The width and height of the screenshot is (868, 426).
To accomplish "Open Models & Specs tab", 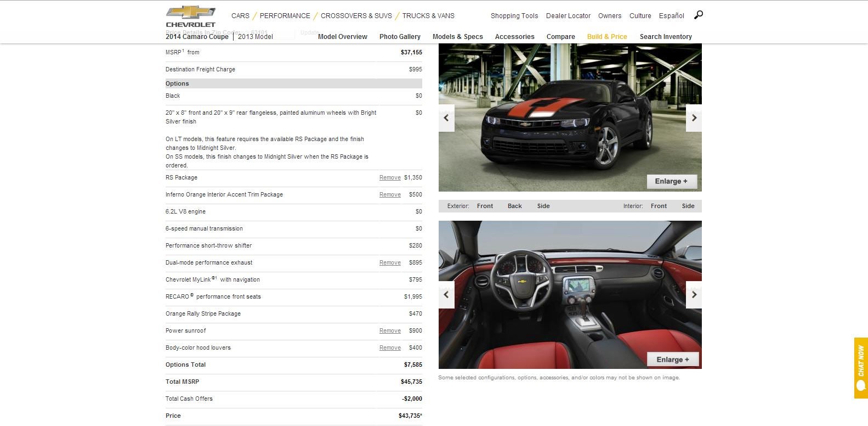I will click(458, 37).
